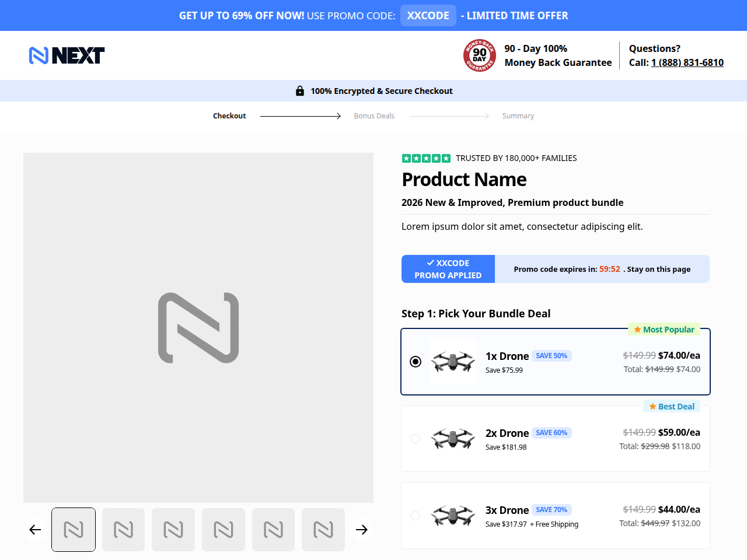This screenshot has width=747, height=560.
Task: Click the 90-day money back guarantee badge
Action: point(480,55)
